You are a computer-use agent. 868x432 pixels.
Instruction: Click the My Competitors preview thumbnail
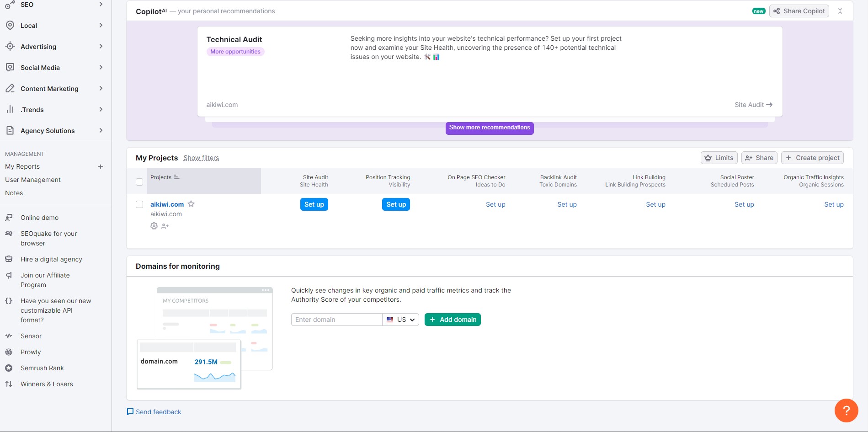[x=205, y=338]
